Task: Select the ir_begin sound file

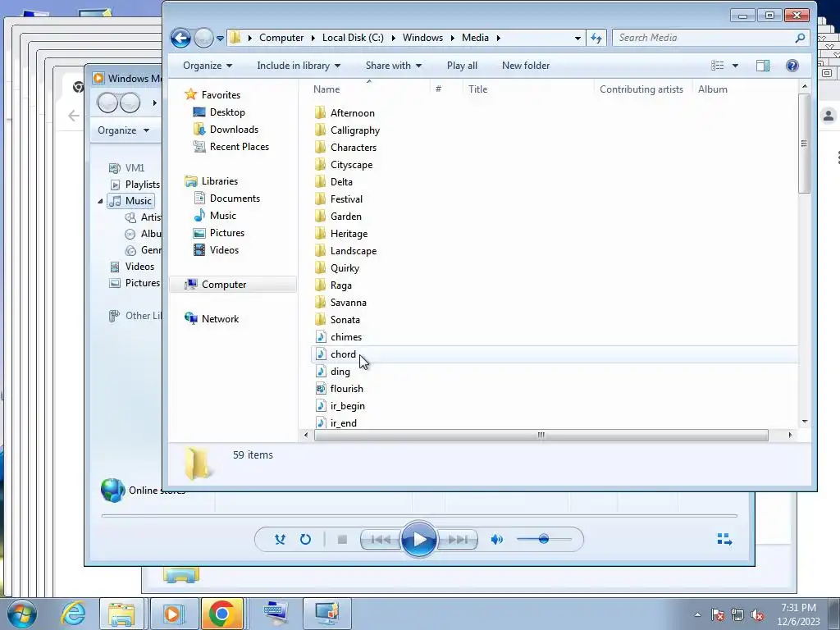Action: point(347,405)
